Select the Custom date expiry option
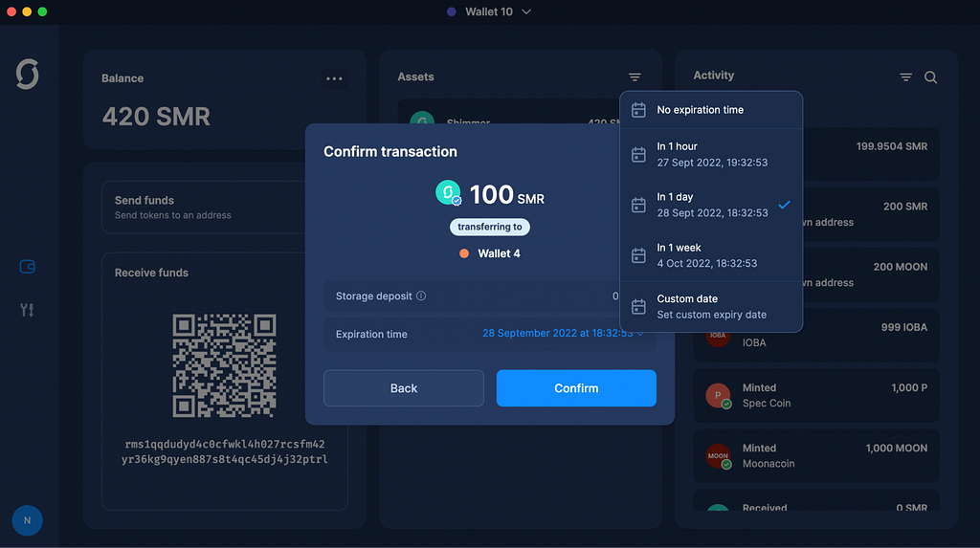 point(711,307)
